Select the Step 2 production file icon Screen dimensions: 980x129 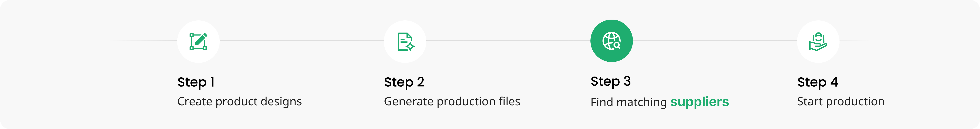[405, 41]
